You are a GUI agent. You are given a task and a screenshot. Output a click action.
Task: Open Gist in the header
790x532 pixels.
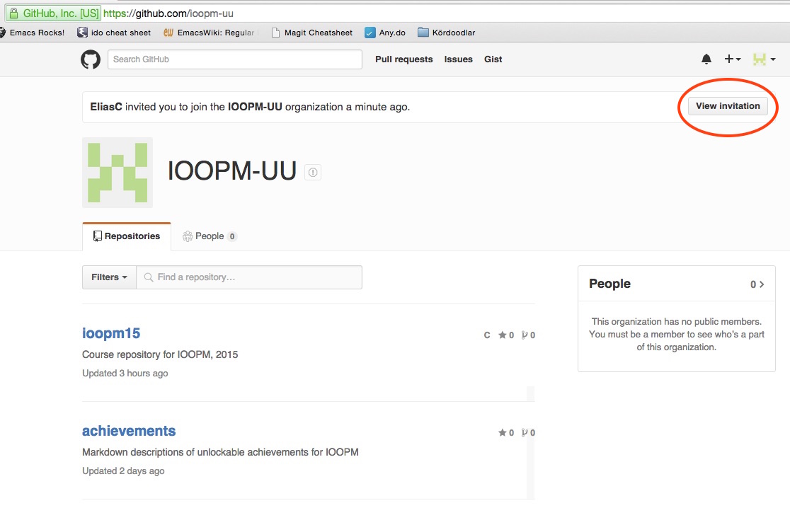click(493, 59)
